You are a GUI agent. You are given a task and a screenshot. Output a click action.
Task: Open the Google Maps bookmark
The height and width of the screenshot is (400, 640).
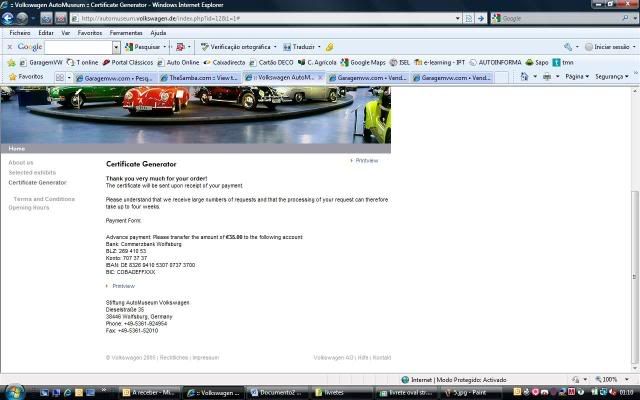click(x=362, y=62)
